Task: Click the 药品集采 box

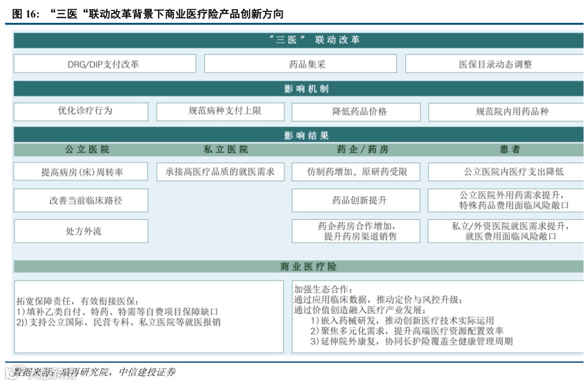Action: [303, 63]
